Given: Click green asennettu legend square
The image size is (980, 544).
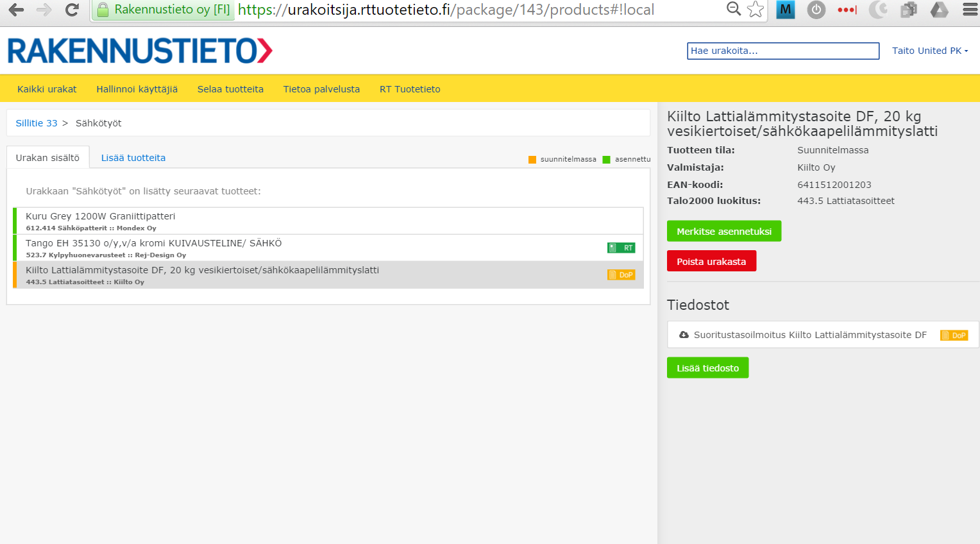Looking at the screenshot, I should pyautogui.click(x=607, y=160).
